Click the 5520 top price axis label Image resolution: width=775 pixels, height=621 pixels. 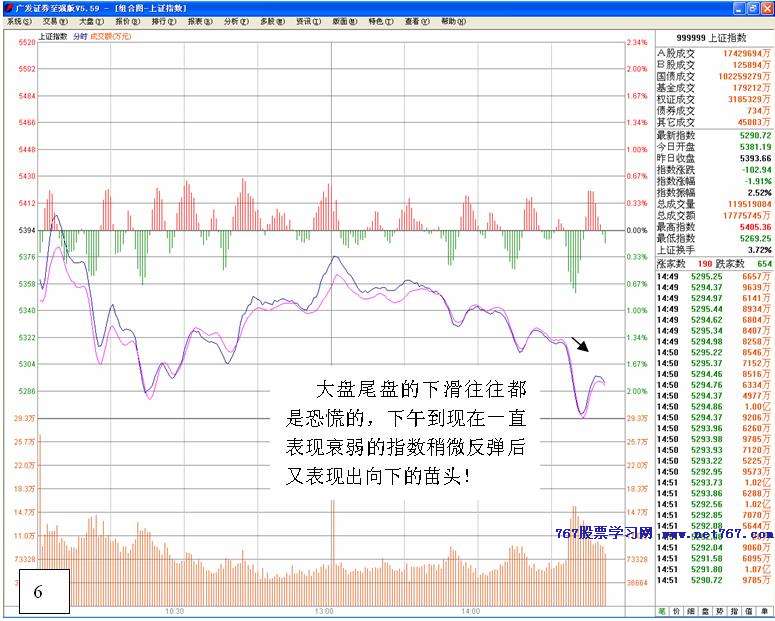[x=27, y=43]
